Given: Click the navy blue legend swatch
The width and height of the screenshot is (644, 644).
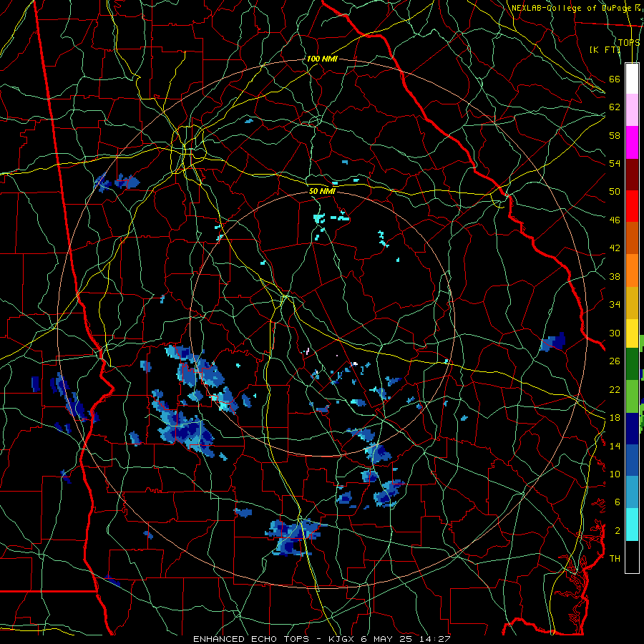Looking at the screenshot, I should pos(632,429).
